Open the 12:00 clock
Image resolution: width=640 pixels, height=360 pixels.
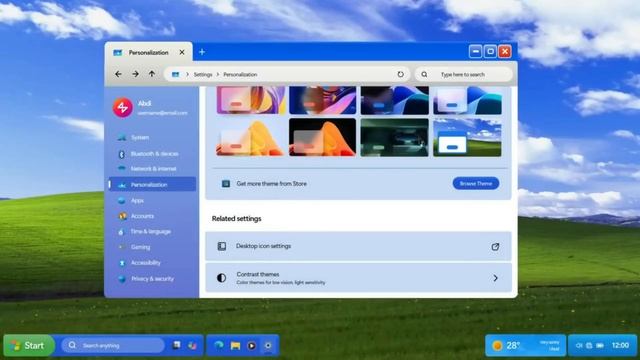point(620,345)
